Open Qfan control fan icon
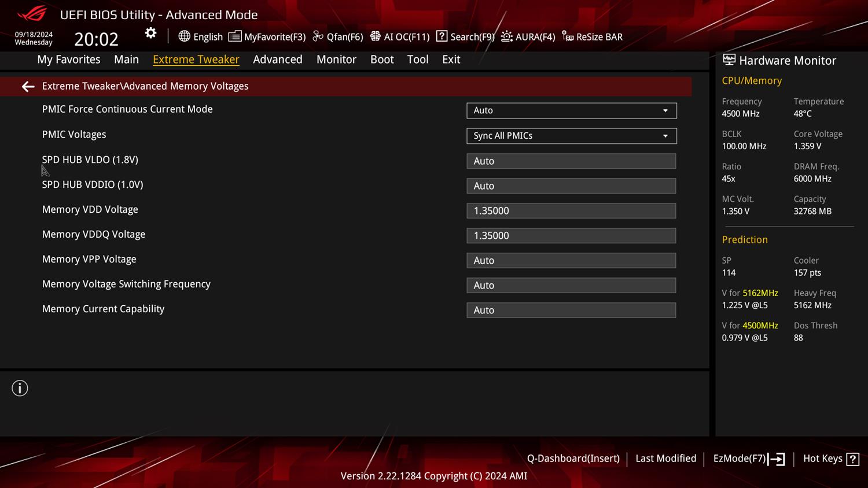 [x=318, y=36]
